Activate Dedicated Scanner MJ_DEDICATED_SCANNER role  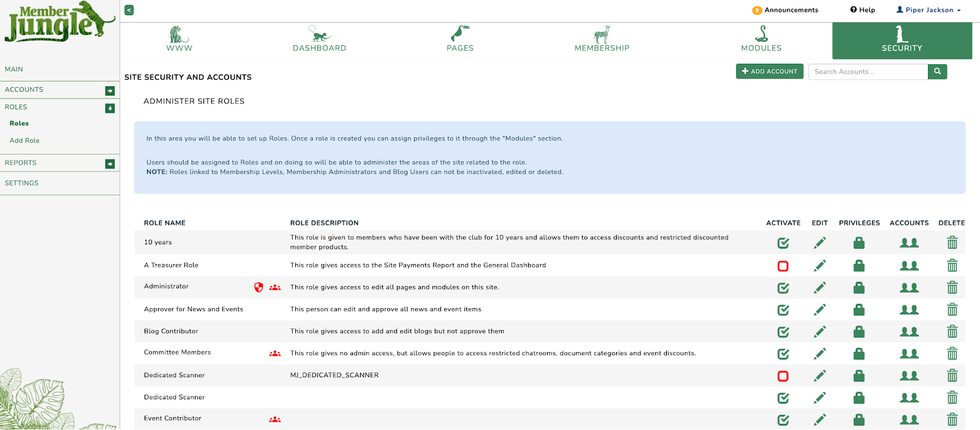tap(783, 376)
